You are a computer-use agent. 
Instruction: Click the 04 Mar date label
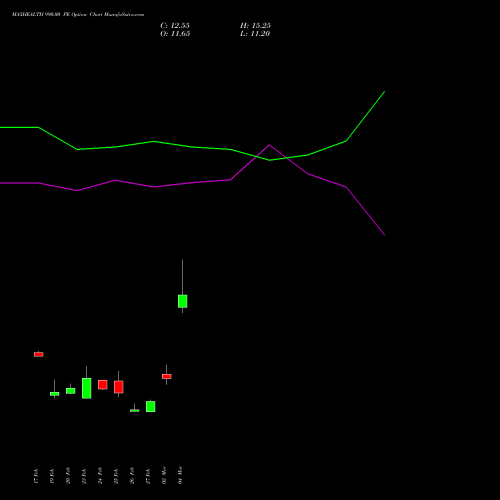point(180,476)
